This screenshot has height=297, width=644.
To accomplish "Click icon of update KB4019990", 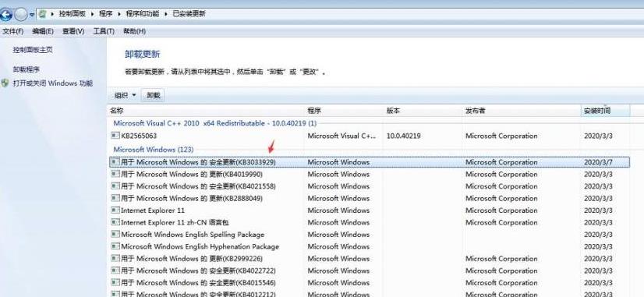I will point(115,174).
